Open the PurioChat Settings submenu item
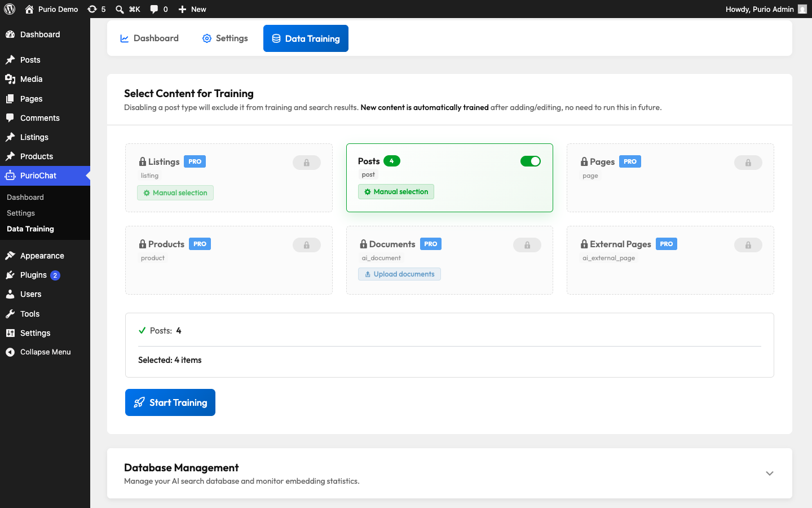 (21, 213)
